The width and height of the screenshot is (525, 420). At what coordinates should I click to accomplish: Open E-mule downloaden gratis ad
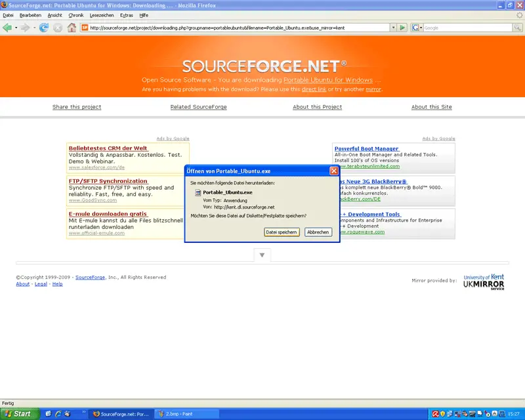[x=108, y=214]
